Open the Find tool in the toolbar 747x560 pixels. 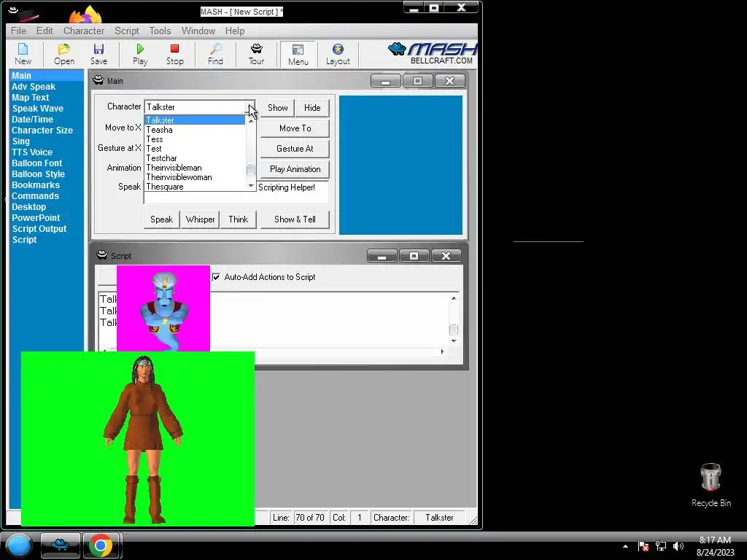point(215,54)
